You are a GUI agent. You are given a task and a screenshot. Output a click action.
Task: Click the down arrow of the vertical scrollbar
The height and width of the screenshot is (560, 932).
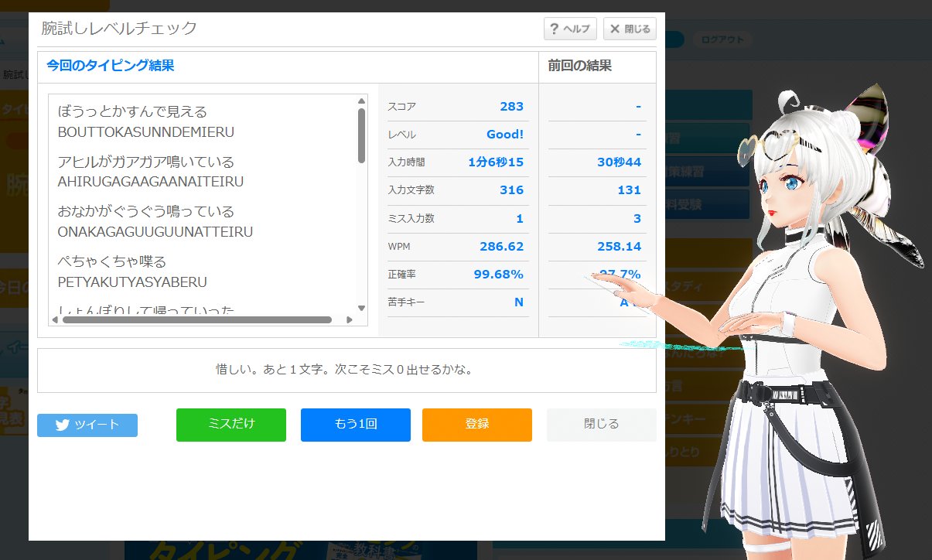point(361,307)
